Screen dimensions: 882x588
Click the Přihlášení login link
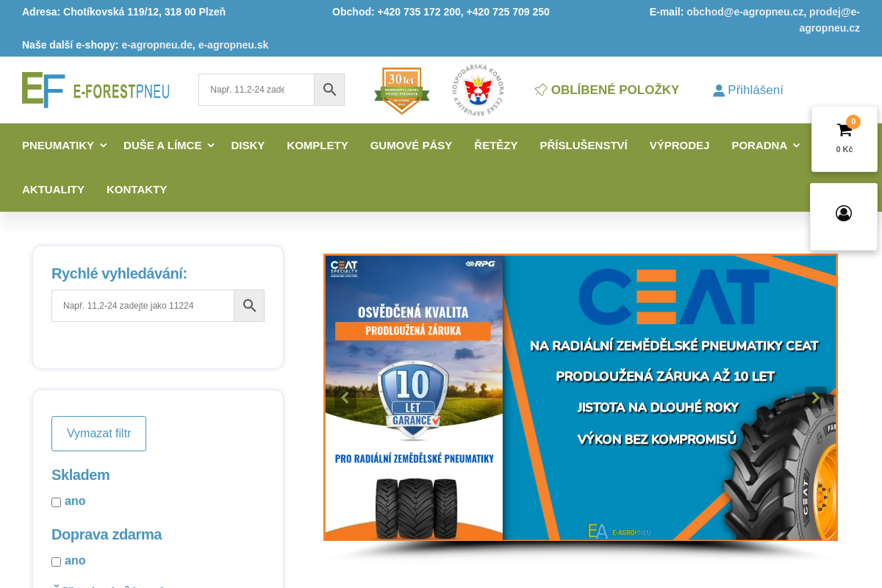pyautogui.click(x=756, y=90)
